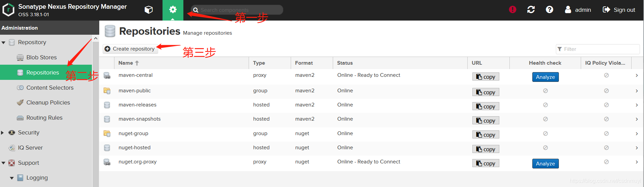Open nuget.org-proxy row chevron
Viewport: 644px width, 187px height.
pyautogui.click(x=637, y=162)
